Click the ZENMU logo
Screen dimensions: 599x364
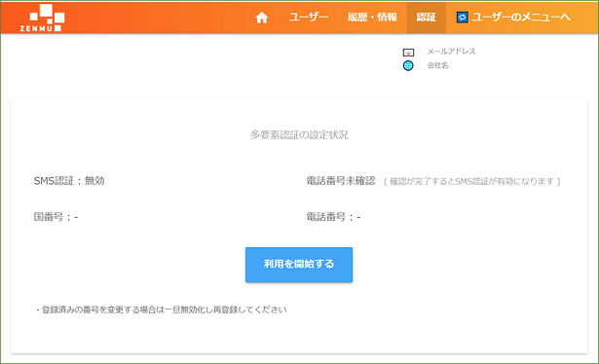coord(42,18)
